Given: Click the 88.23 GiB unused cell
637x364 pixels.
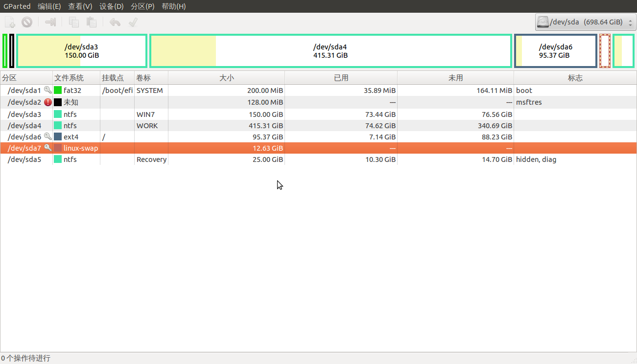Looking at the screenshot, I should [496, 137].
